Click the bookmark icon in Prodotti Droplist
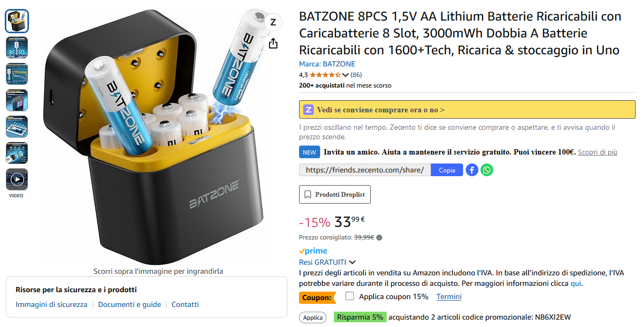644x327 pixels. (x=307, y=195)
